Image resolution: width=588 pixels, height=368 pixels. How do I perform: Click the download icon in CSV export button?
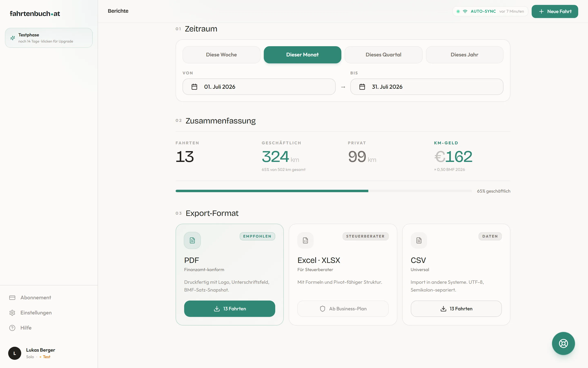pos(443,309)
